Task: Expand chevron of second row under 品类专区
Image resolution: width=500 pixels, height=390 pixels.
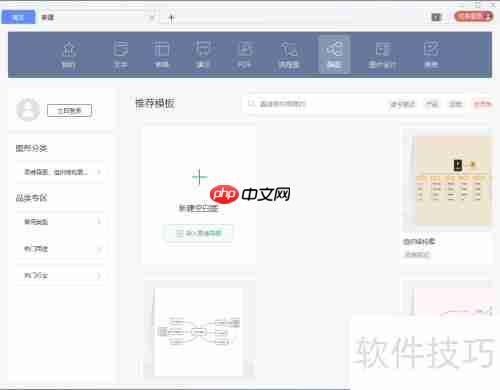Action: (99, 249)
